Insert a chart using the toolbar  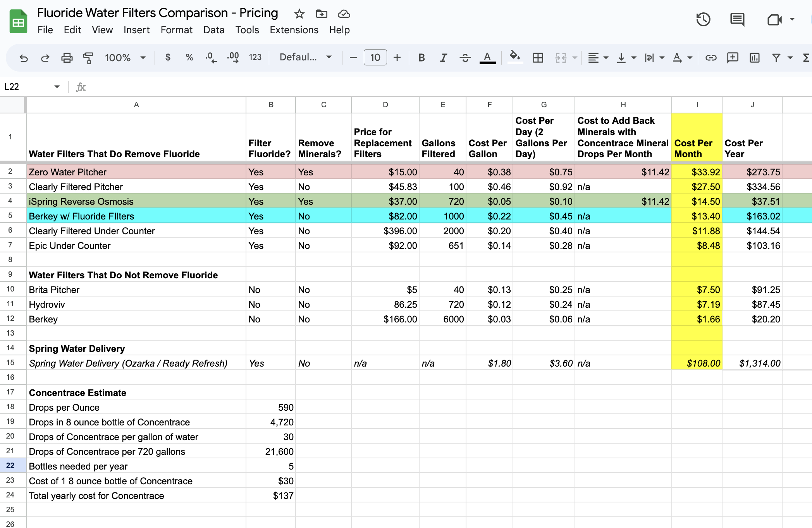click(x=754, y=58)
